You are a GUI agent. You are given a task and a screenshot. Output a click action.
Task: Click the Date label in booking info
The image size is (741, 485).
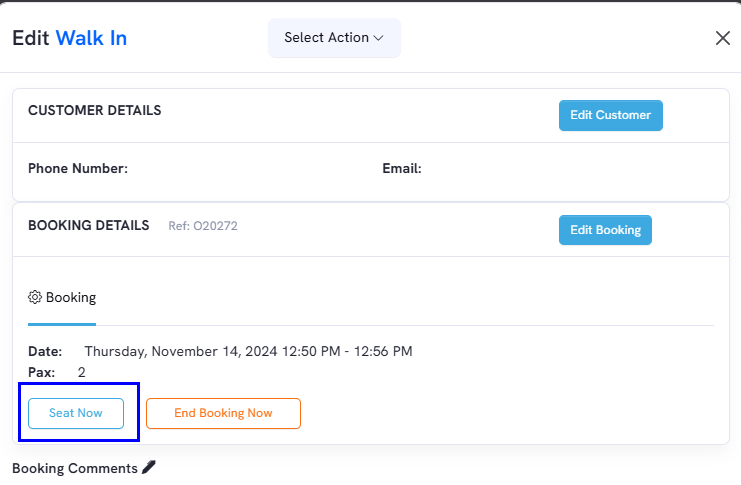(45, 352)
